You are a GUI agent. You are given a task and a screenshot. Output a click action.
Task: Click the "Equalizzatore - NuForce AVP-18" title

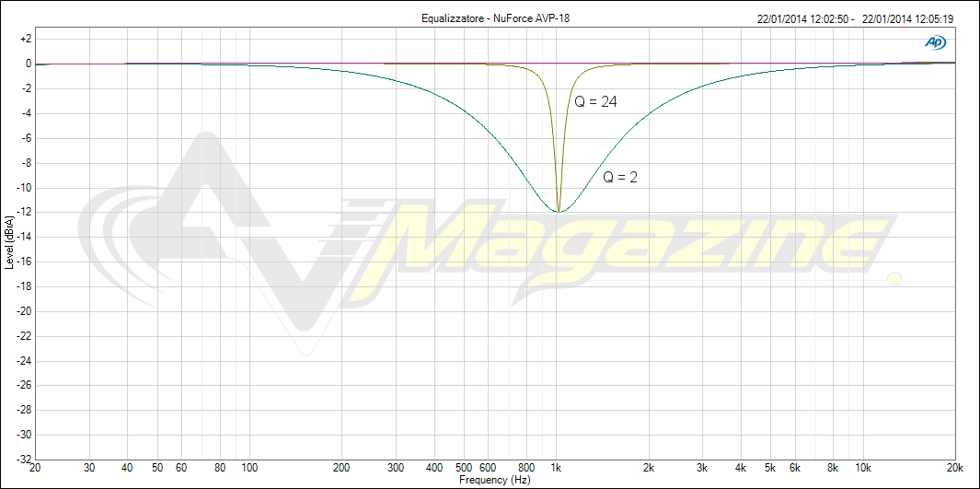[496, 18]
